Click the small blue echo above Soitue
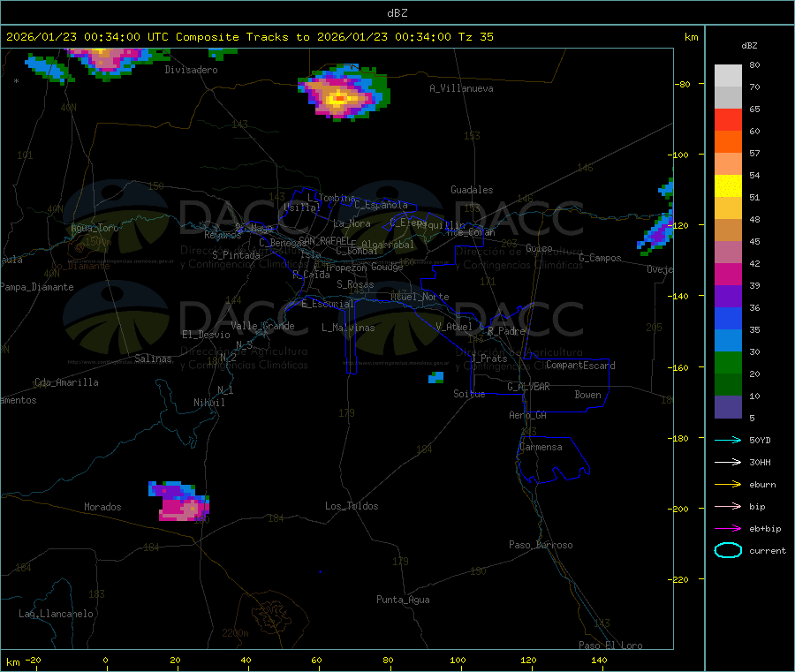 click(436, 378)
